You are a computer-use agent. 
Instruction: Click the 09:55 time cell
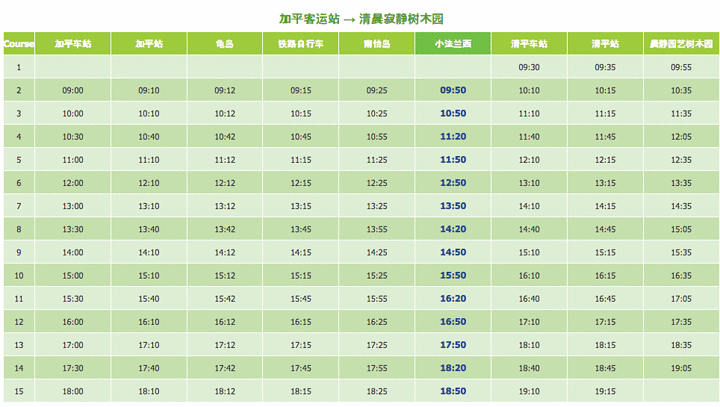(681, 67)
